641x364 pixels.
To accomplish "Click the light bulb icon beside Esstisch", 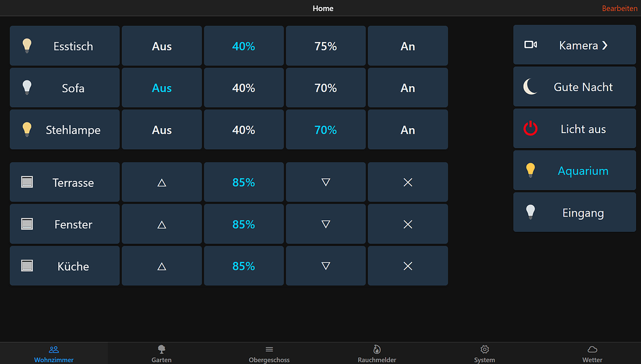I will tap(27, 45).
